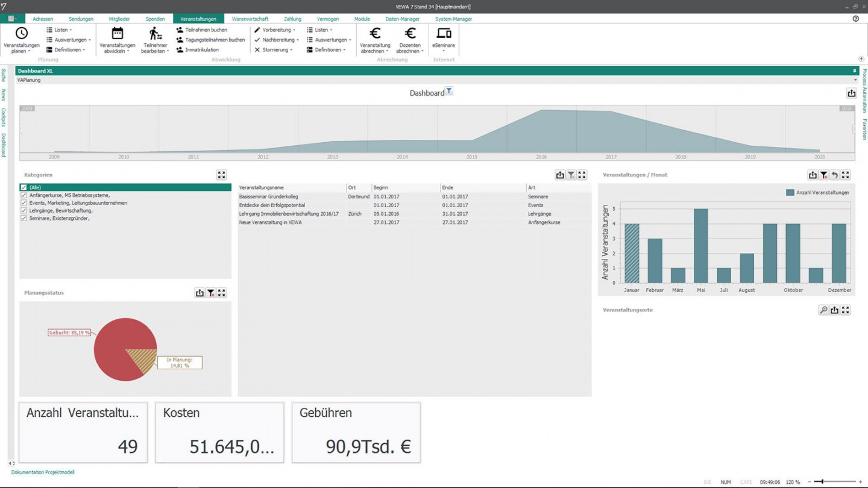Open the Process Automation side tab

click(864, 91)
